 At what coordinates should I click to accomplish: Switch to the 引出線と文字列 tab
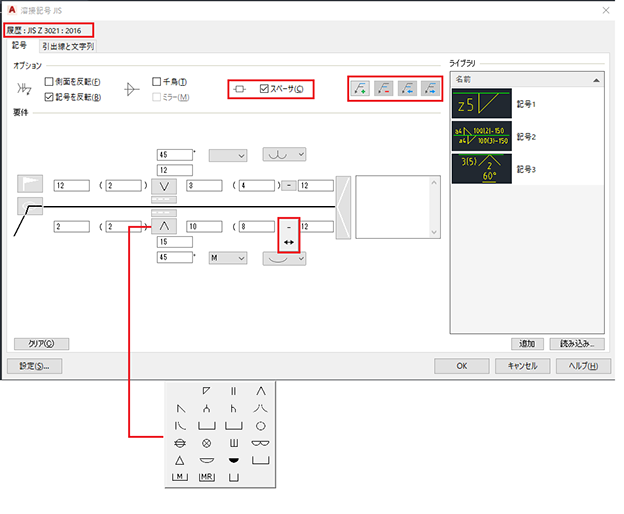68,47
